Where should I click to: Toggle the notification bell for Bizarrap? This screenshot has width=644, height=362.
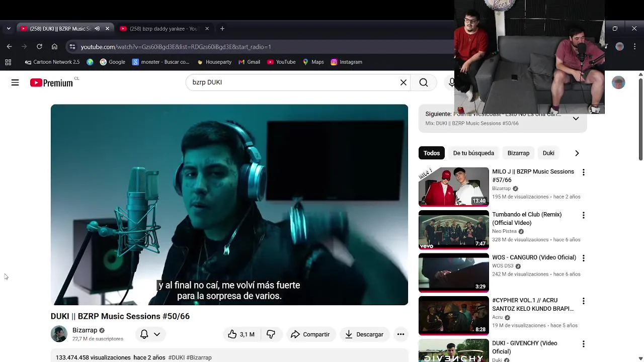coord(144,334)
